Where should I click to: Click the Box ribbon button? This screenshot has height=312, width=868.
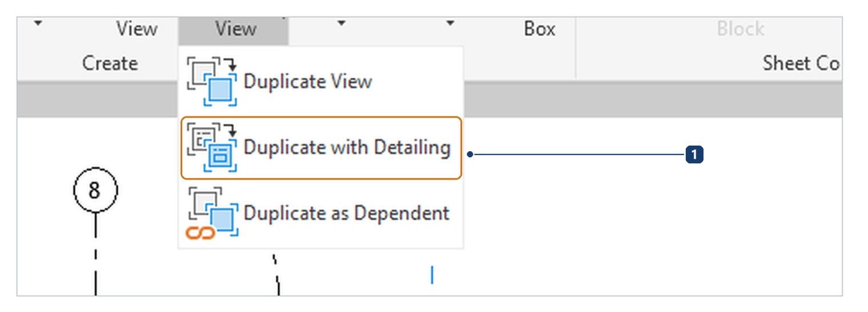click(540, 29)
